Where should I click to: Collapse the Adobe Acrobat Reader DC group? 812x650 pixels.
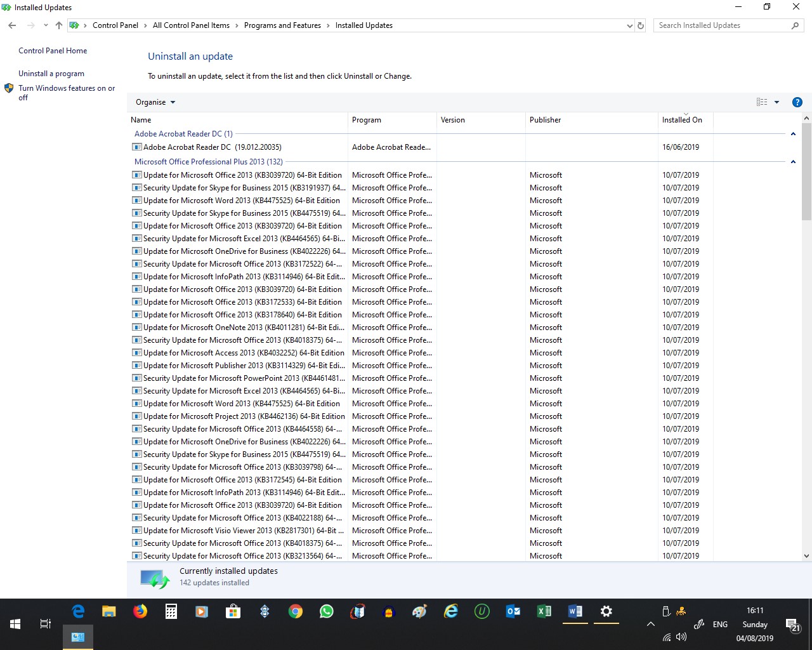click(x=793, y=134)
